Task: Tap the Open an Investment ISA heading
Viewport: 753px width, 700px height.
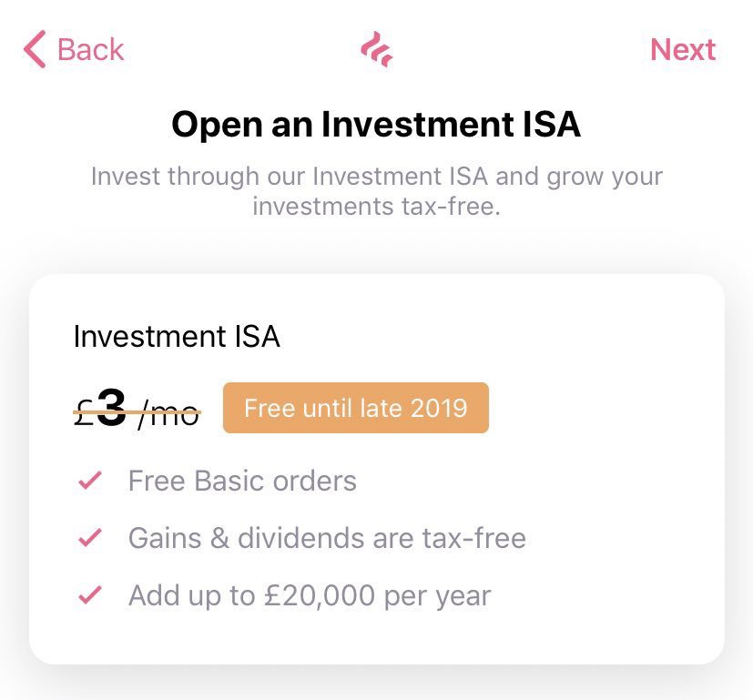Action: coord(377,125)
